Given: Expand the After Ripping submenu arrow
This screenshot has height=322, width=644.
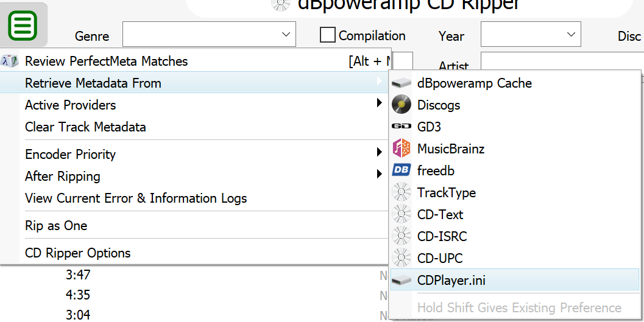Looking at the screenshot, I should click(x=380, y=175).
